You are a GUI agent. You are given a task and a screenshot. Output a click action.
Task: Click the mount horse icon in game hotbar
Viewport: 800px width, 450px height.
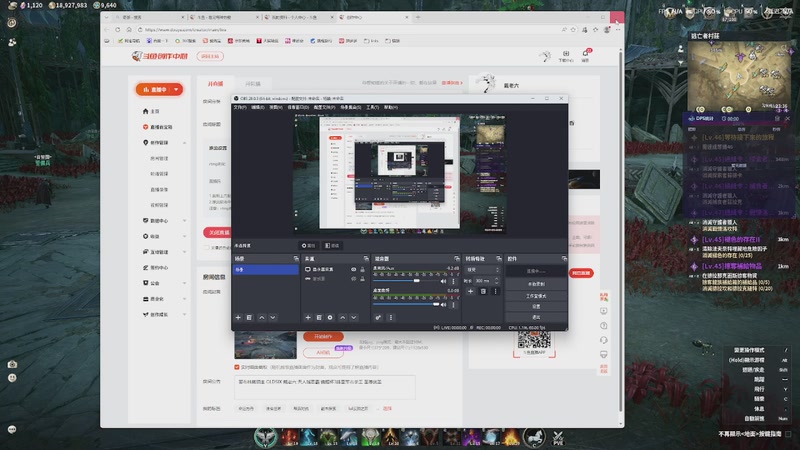534,437
